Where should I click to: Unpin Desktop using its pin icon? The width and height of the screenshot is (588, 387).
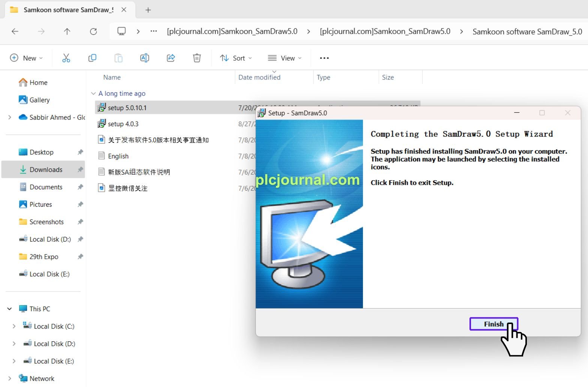coord(80,152)
